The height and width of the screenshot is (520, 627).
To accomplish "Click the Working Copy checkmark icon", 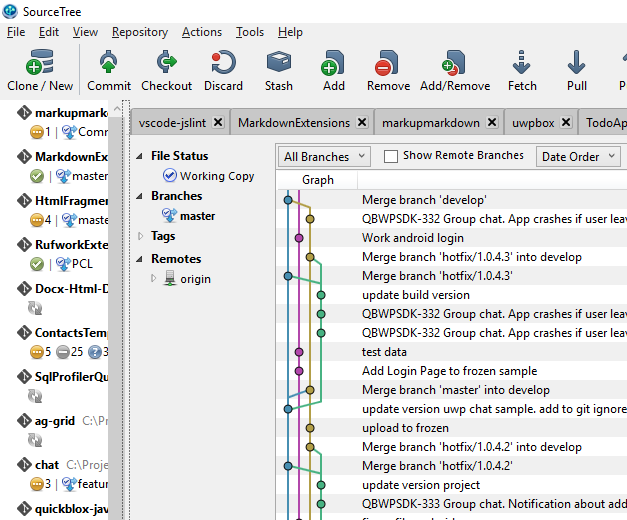I will coord(170,175).
